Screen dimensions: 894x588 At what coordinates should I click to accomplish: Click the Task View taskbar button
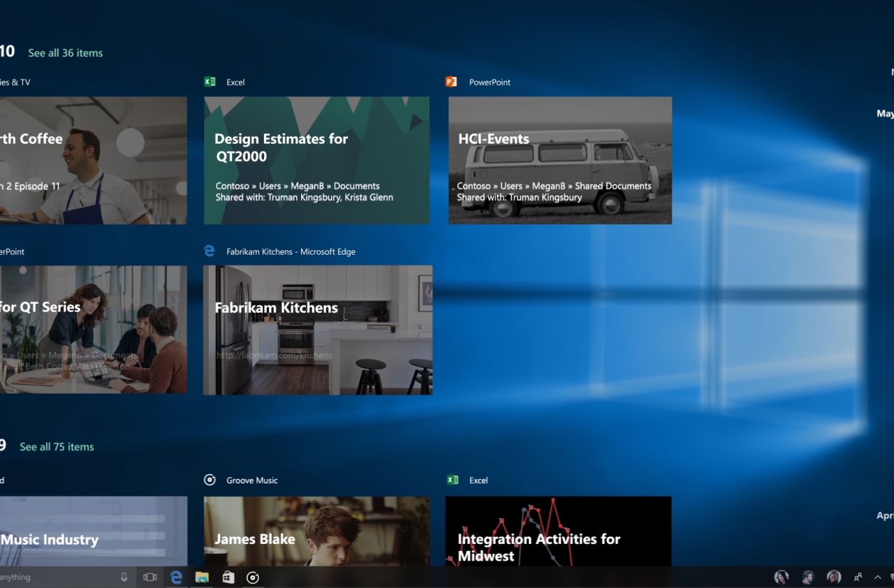click(149, 577)
